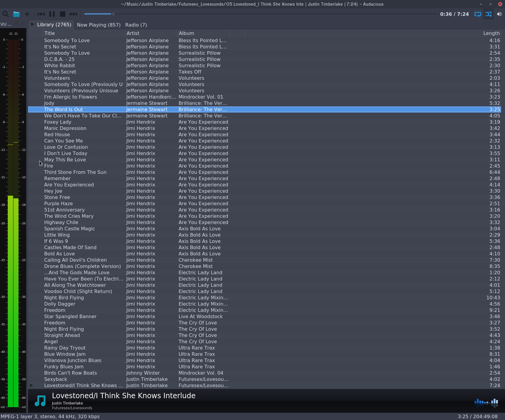This screenshot has height=420, width=505.
Task: Add files with the plus icon
Action: click(27, 14)
